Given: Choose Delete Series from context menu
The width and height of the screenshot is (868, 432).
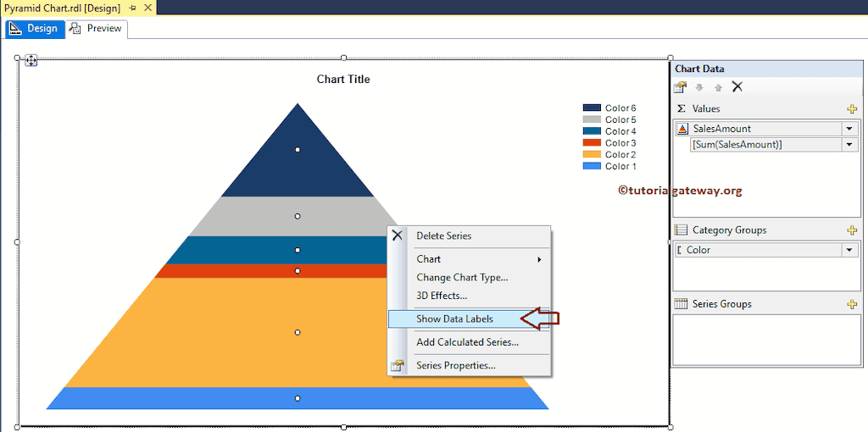Looking at the screenshot, I should click(x=444, y=235).
